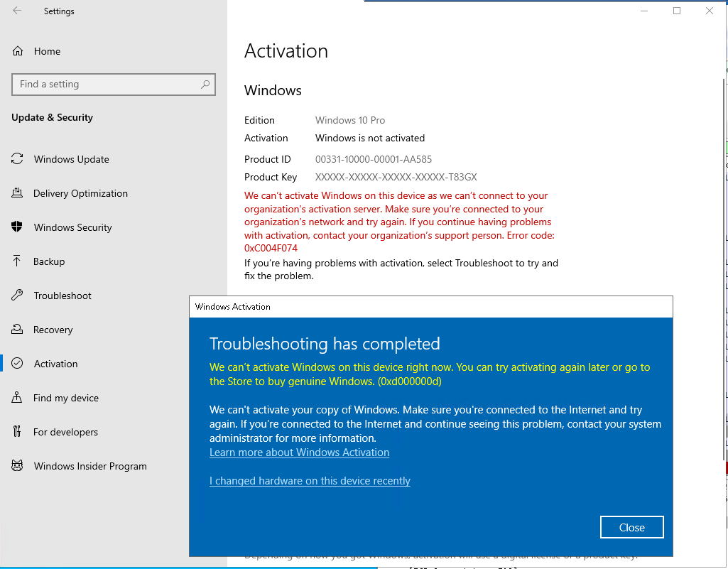Click the Update & Security heading
The height and width of the screenshot is (569, 728).
point(52,117)
